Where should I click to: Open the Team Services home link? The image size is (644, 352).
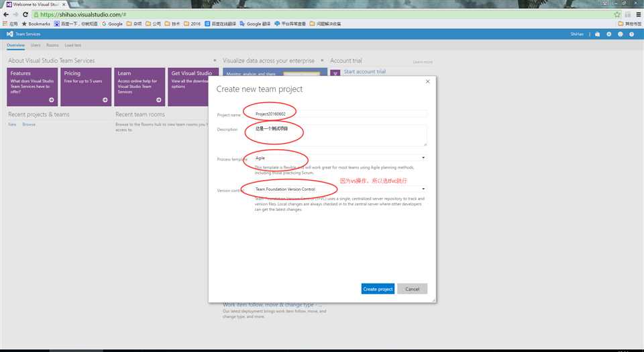point(28,34)
